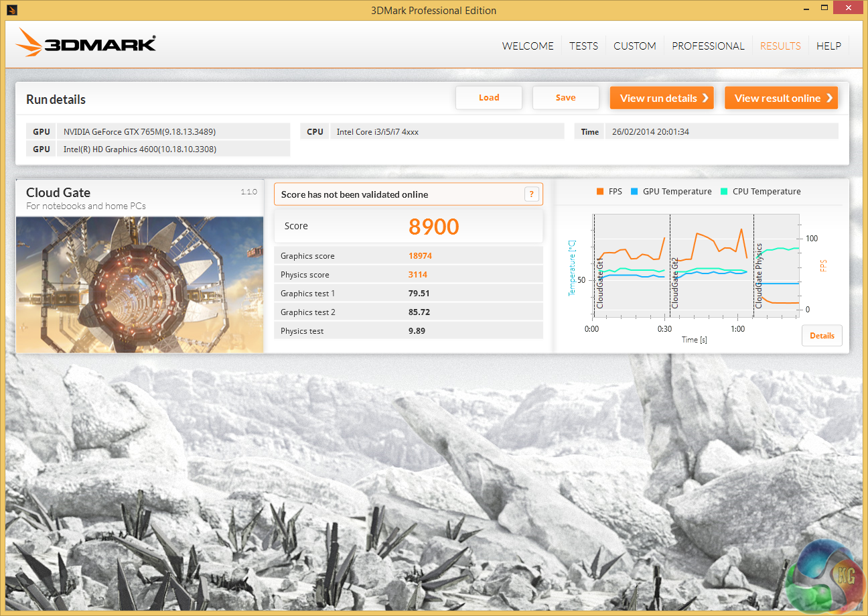
Task: Click the 'For notebooks and home PCs' subtitle
Action: 86,206
